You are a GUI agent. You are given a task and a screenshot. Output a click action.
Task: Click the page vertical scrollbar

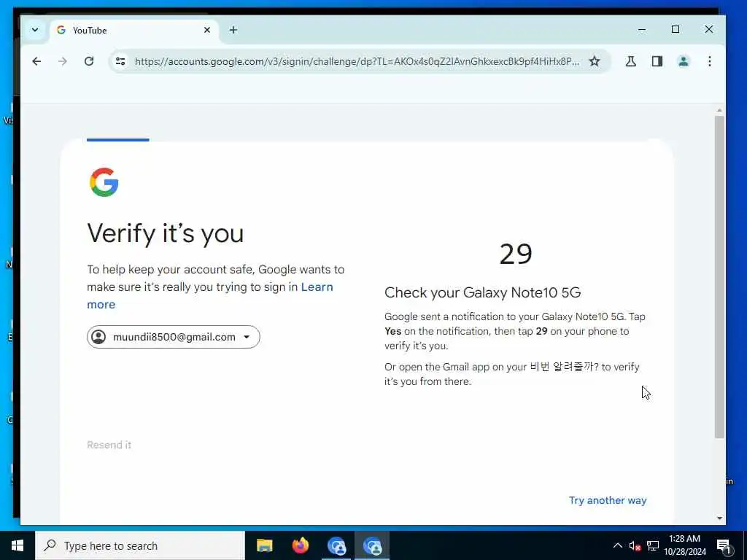(x=719, y=276)
